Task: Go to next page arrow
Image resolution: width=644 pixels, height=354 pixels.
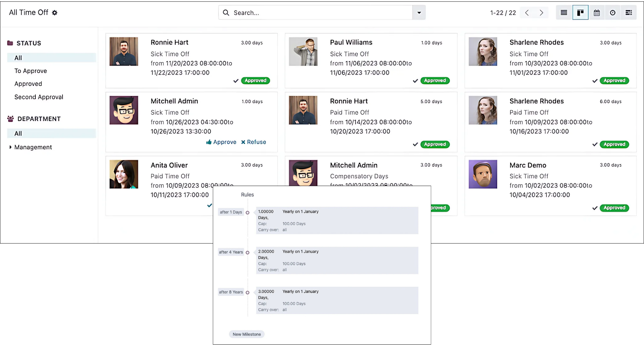Action: 541,13
